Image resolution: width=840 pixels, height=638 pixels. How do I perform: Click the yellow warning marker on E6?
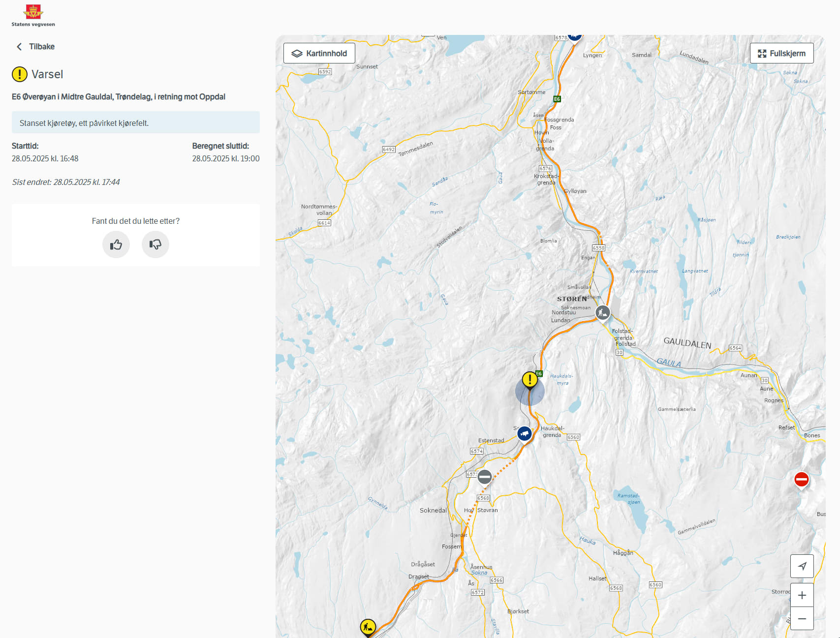pyautogui.click(x=529, y=380)
